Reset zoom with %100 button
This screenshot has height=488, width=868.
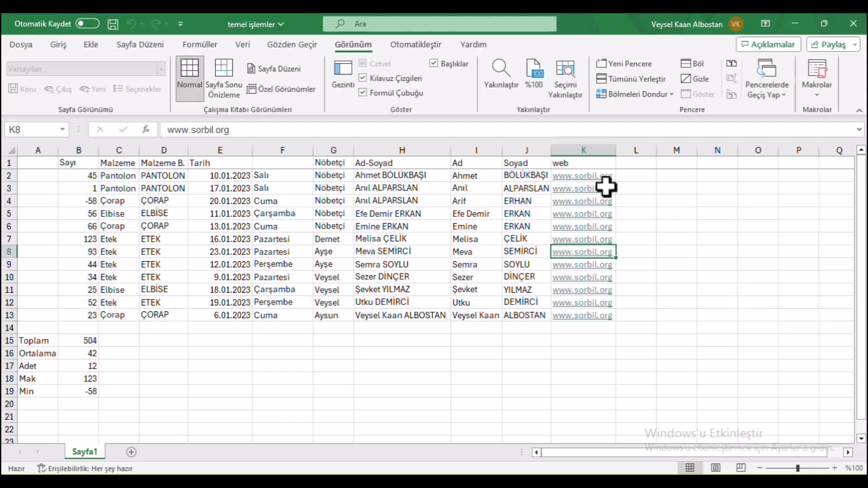[x=534, y=75]
